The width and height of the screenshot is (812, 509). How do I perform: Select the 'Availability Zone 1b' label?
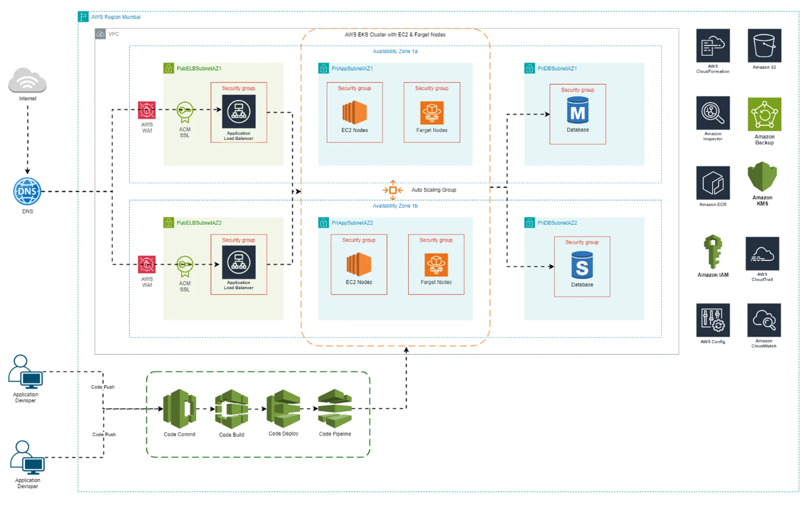tap(395, 206)
